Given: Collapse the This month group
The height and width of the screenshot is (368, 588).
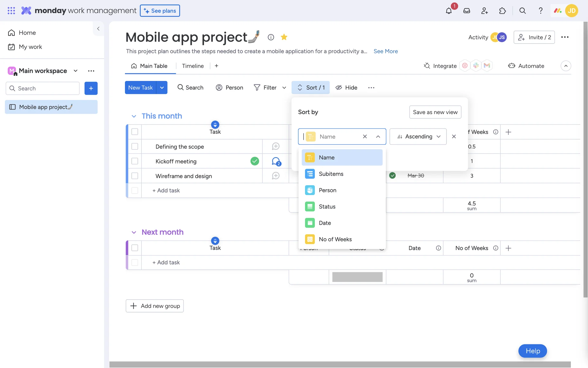Looking at the screenshot, I should (134, 116).
